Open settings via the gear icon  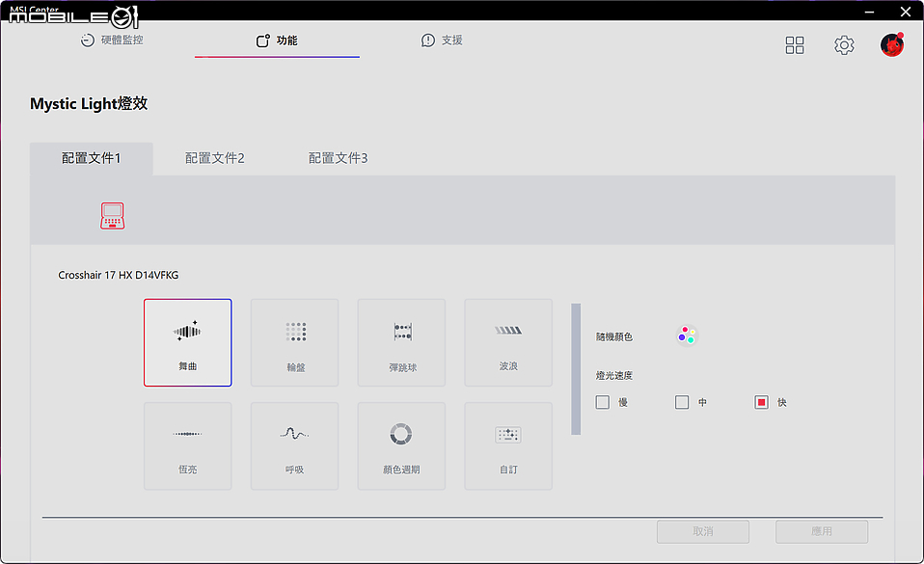click(x=844, y=44)
